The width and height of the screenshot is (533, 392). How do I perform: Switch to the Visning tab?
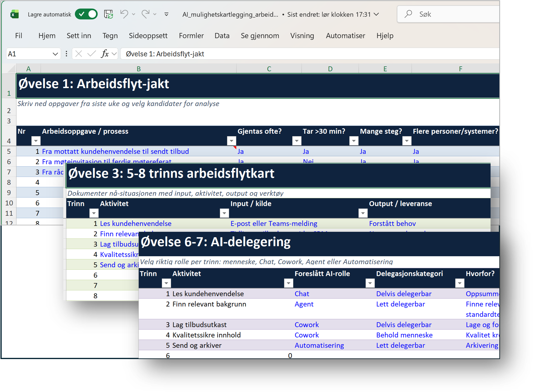click(302, 36)
